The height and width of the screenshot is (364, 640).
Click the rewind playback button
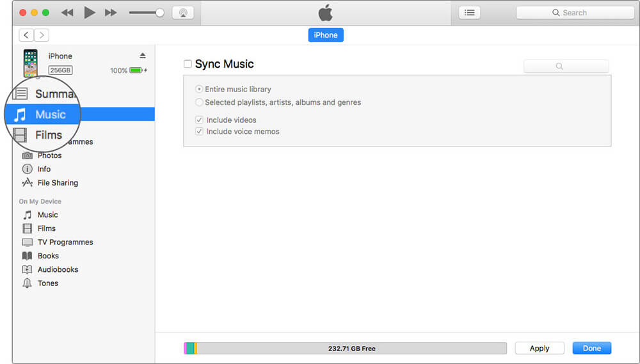click(67, 13)
